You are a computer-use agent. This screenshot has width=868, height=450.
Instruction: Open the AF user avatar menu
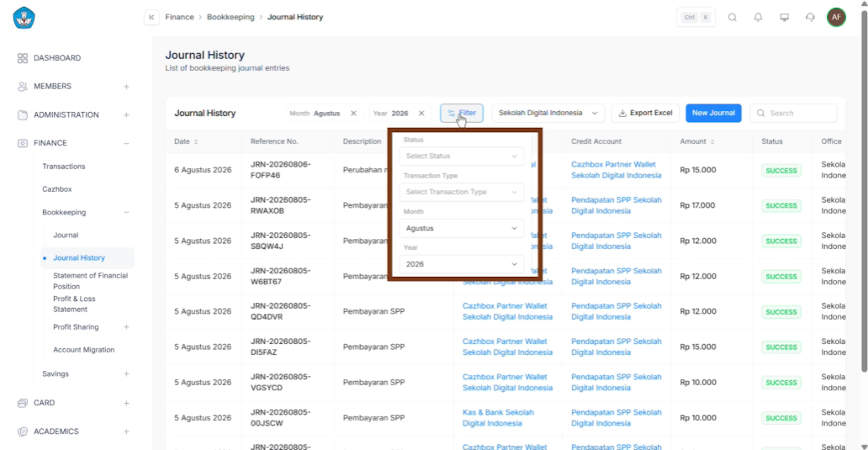(x=836, y=17)
